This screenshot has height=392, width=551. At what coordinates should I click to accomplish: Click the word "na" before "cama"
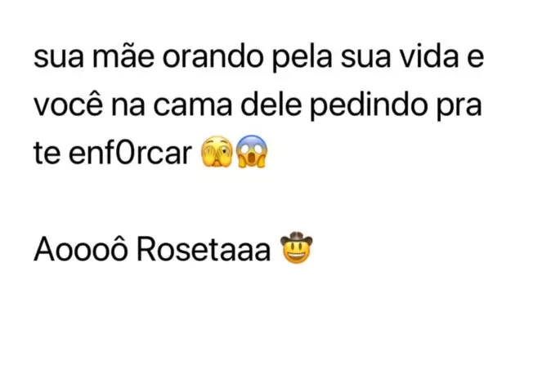(x=128, y=106)
